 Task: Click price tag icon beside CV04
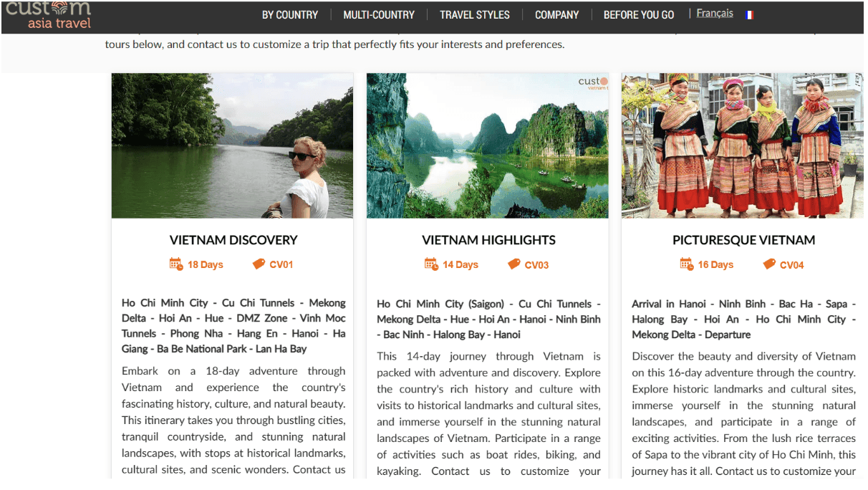[x=769, y=264]
